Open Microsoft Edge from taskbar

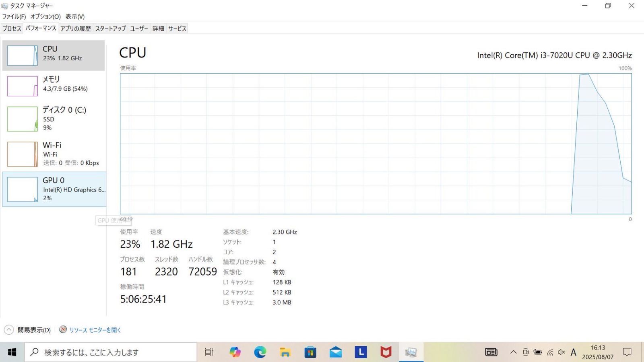tap(260, 352)
